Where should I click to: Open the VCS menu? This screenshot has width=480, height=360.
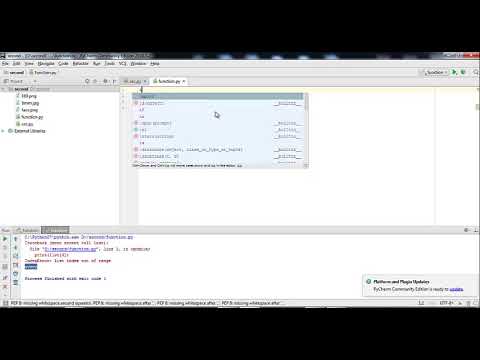122,63
